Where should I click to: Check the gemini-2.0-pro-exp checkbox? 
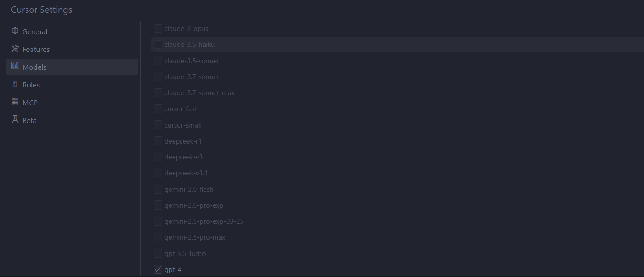click(158, 205)
